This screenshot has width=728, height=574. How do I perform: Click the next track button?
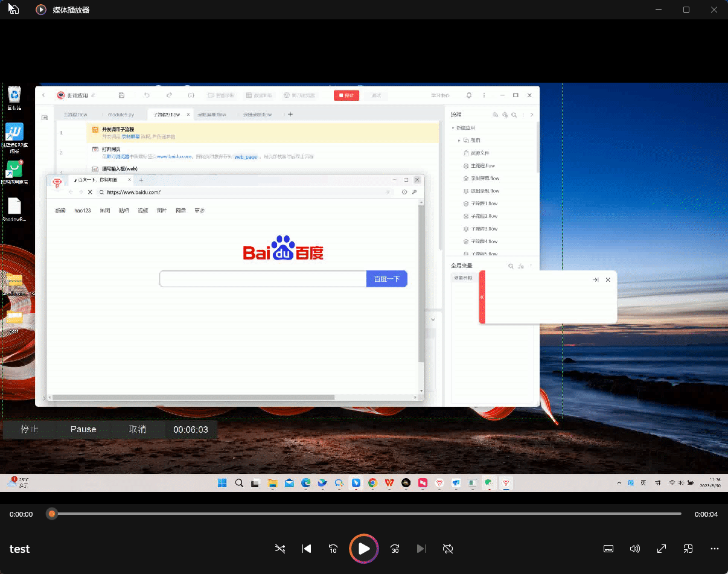pos(421,549)
